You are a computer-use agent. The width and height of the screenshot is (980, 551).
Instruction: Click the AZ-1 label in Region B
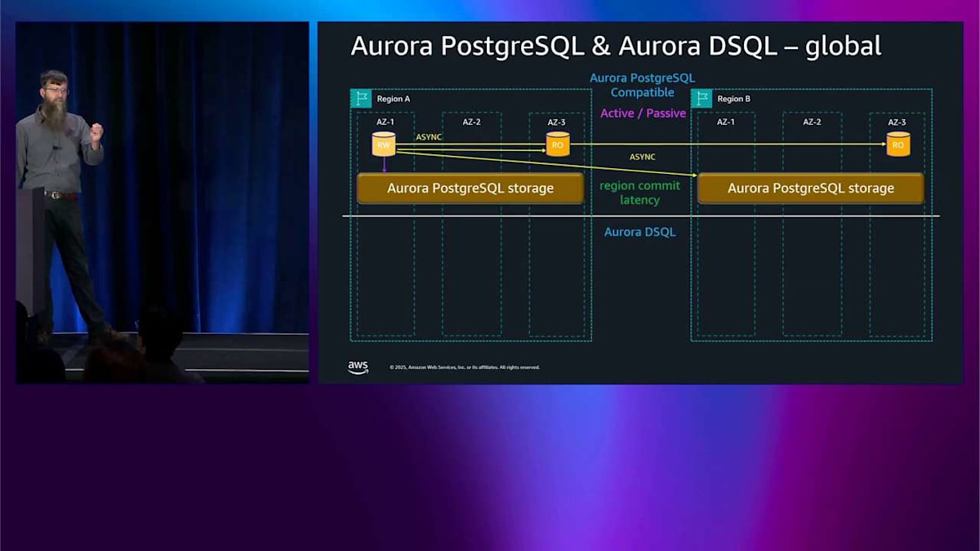pos(725,122)
